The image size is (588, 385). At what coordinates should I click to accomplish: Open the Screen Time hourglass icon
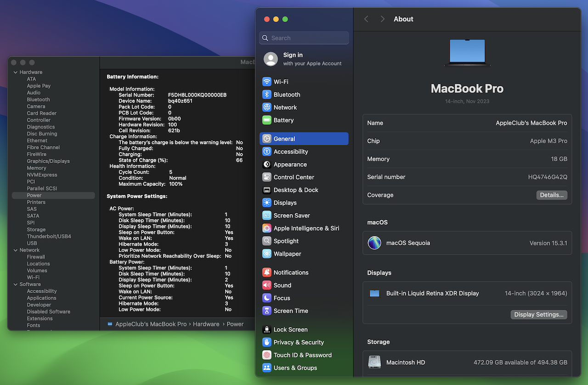[267, 311]
